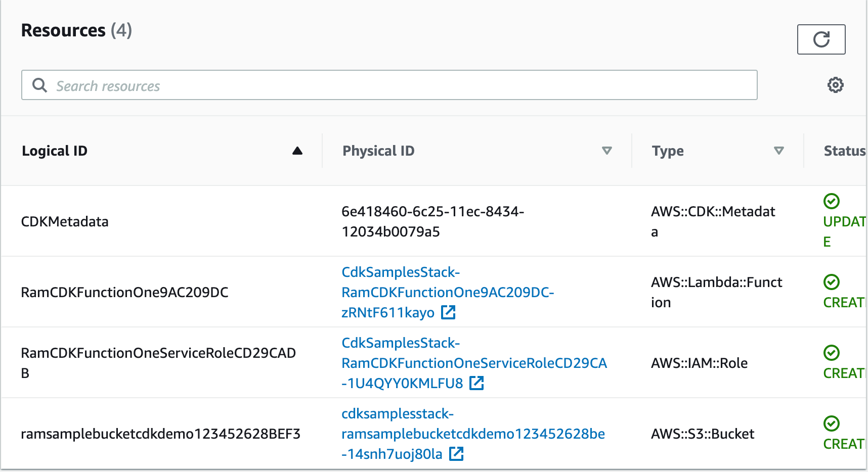Click the Lambda function status check icon

click(831, 282)
